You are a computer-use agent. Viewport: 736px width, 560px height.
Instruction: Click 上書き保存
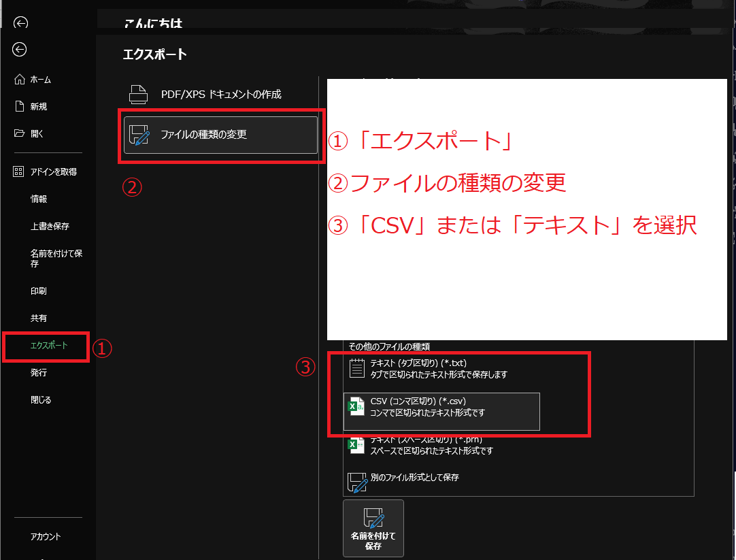tap(50, 227)
